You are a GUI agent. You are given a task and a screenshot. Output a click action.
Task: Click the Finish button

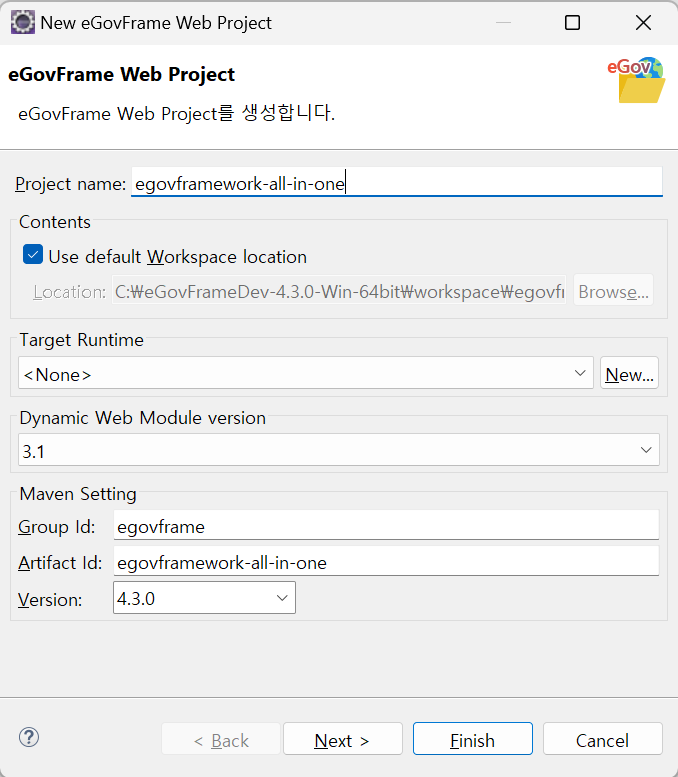(472, 740)
